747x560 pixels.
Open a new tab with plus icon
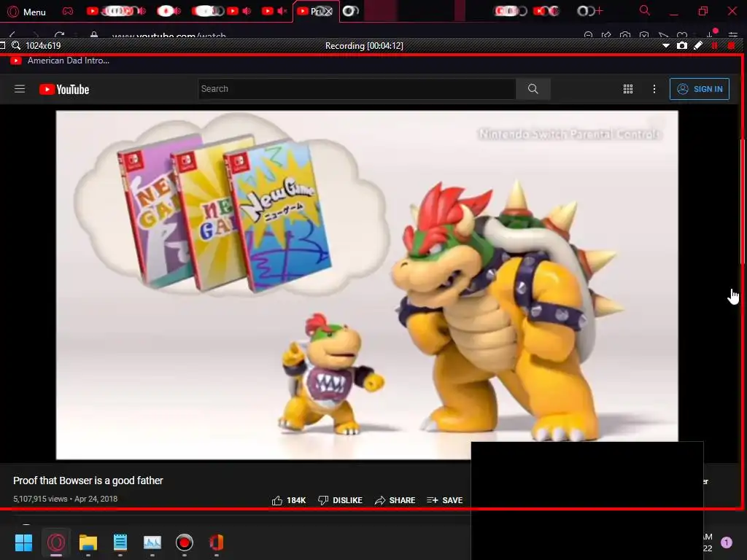(x=598, y=11)
